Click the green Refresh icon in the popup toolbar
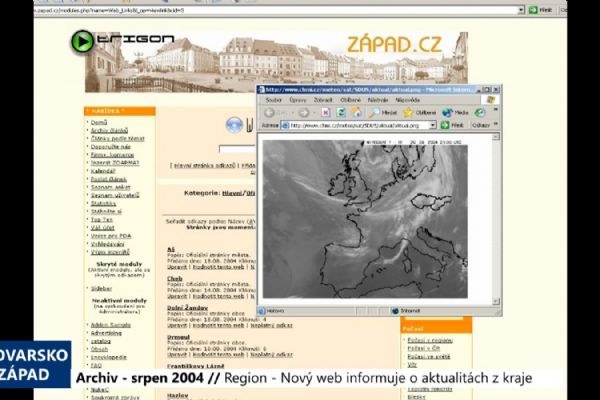The height and width of the screenshot is (400, 600). tap(341, 113)
